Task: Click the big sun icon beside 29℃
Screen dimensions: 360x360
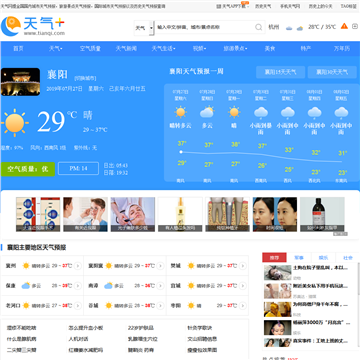Action: (x=14, y=123)
